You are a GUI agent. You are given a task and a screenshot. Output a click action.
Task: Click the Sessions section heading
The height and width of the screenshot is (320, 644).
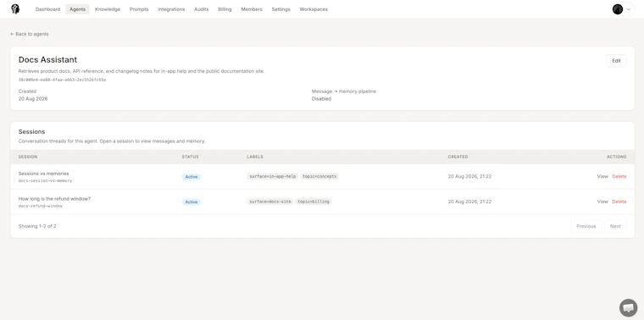(31, 132)
